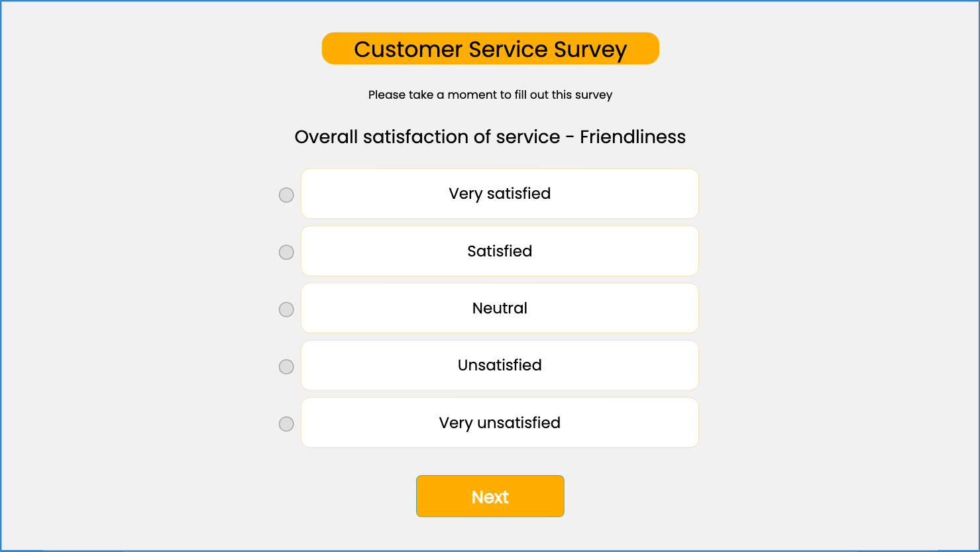Click the white 'Next' text label
The height and width of the screenshot is (552, 980).
coord(490,497)
